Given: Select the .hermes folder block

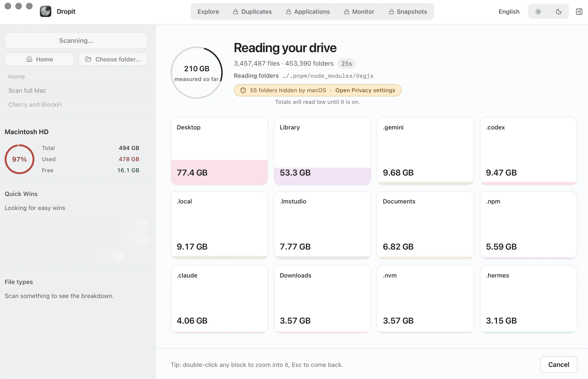Looking at the screenshot, I should (528, 299).
